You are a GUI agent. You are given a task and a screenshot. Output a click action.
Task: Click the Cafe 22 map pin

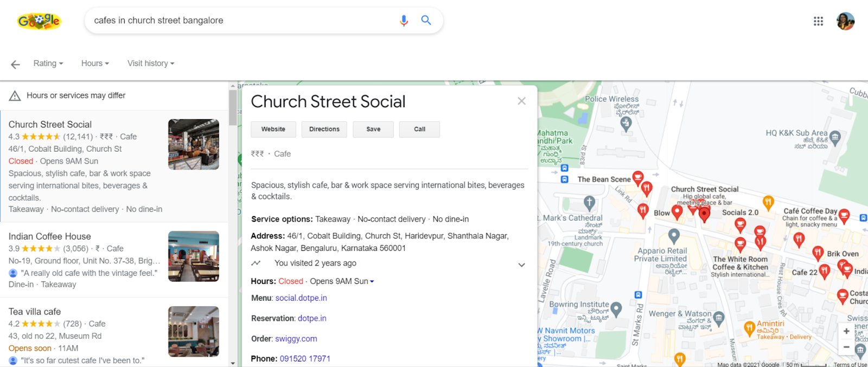click(x=825, y=271)
